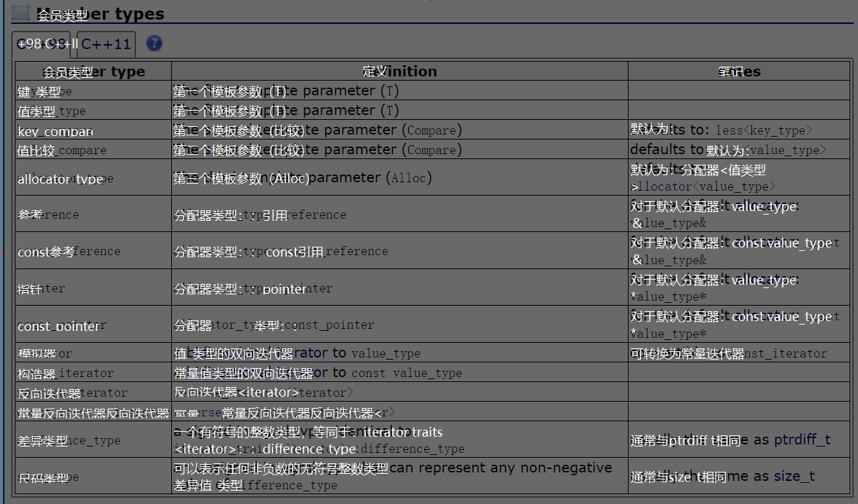The image size is (858, 504).
Task: Switch to the C++98 tab
Action: [43, 44]
